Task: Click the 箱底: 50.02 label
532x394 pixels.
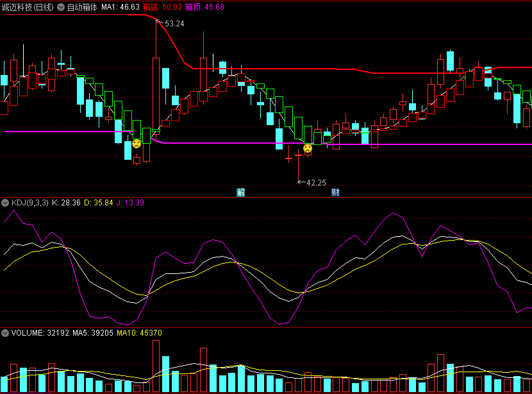Action: tap(162, 7)
